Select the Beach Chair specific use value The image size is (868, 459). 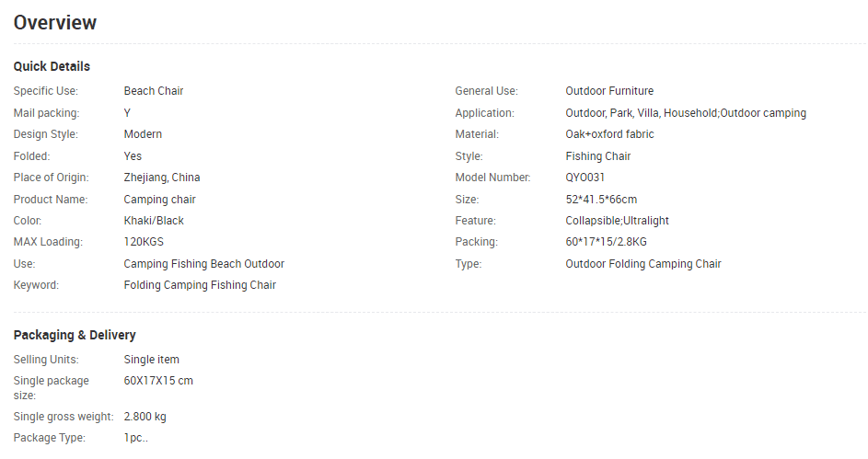(x=154, y=91)
